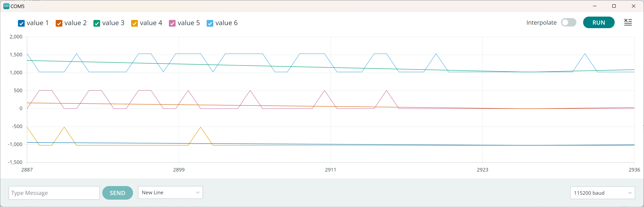The image size is (644, 207).
Task: Click the 'Interpolate' label text
Action: pos(542,23)
